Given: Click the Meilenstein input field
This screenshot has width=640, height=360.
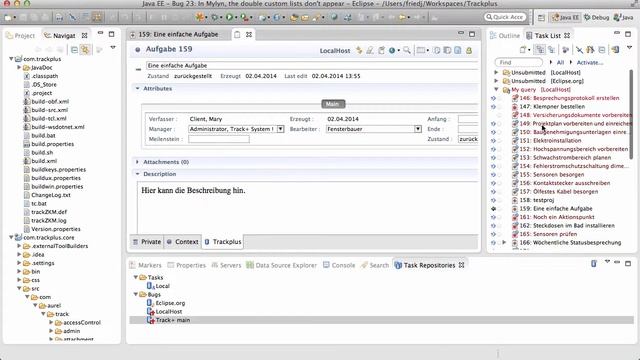Looking at the screenshot, I should pyautogui.click(x=219, y=139).
